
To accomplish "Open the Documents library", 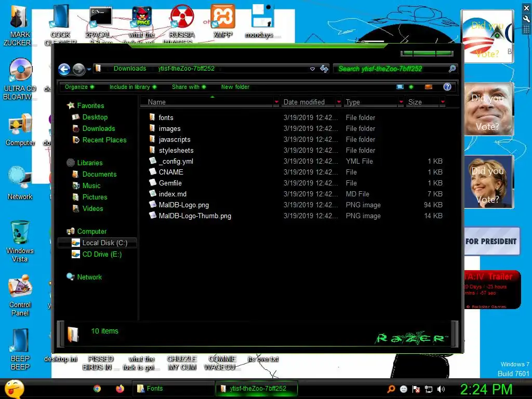I will click(99, 175).
